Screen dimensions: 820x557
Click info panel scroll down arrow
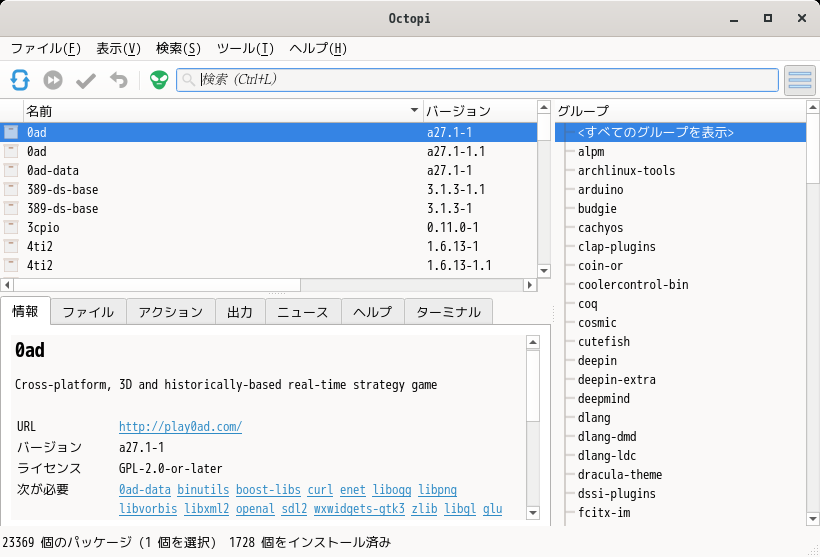pos(533,513)
